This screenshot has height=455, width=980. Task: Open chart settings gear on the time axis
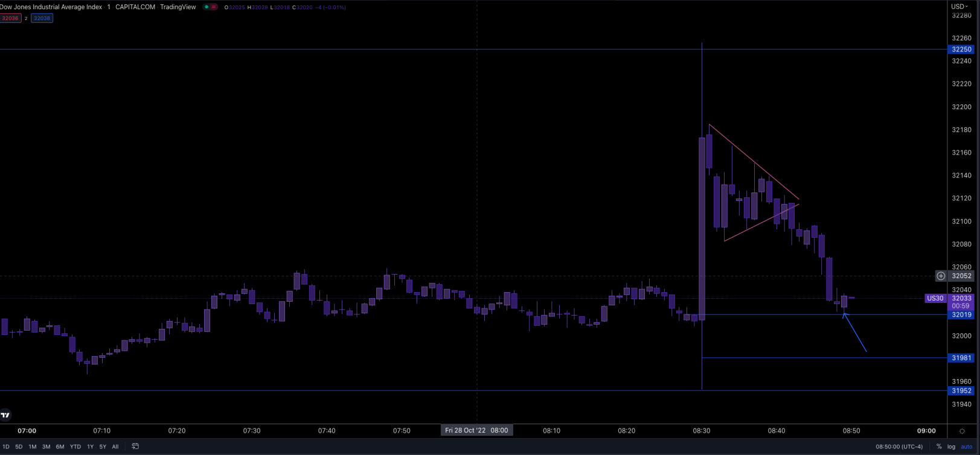(962, 431)
